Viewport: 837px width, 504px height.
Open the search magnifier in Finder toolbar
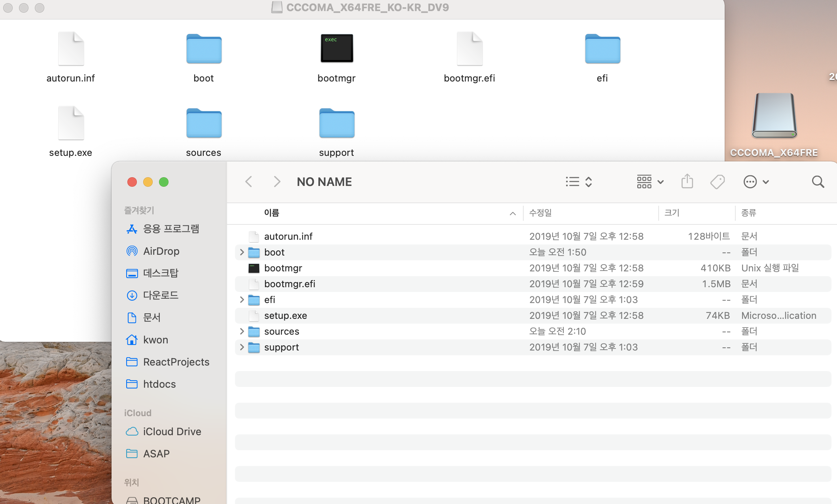pos(818,182)
